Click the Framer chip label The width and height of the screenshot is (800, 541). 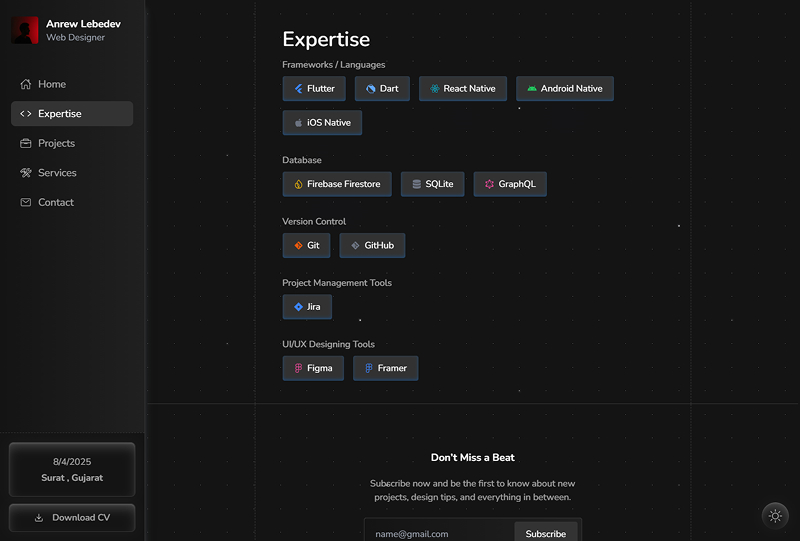coord(392,368)
